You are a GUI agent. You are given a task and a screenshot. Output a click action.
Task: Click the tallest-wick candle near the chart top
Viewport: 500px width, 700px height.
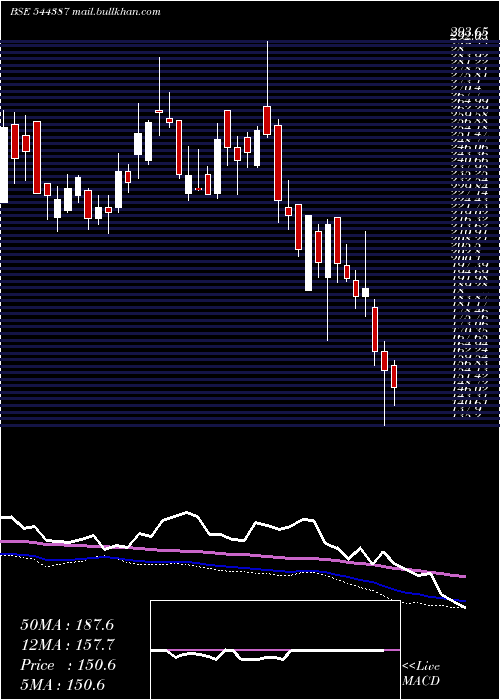tap(267, 89)
